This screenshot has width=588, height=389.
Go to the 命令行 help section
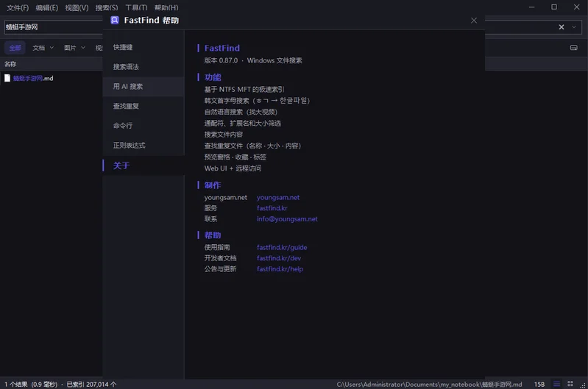point(144,126)
